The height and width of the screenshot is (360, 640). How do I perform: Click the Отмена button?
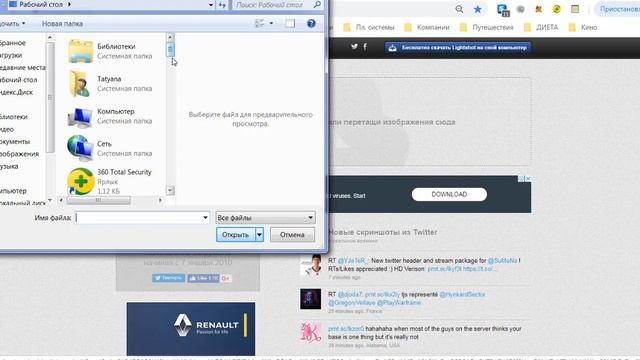(292, 235)
